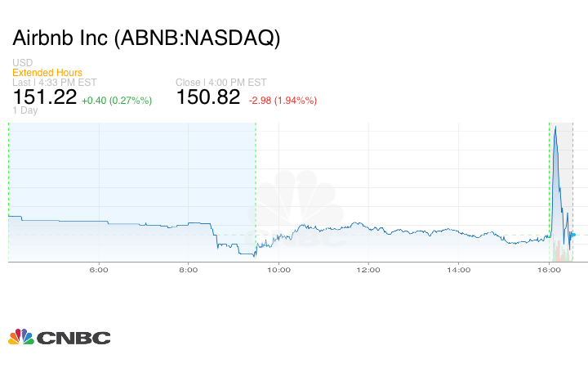Screen dimensions: 588x368
Task: Click the green +0.40 (0.27%) change
Action: (117, 100)
